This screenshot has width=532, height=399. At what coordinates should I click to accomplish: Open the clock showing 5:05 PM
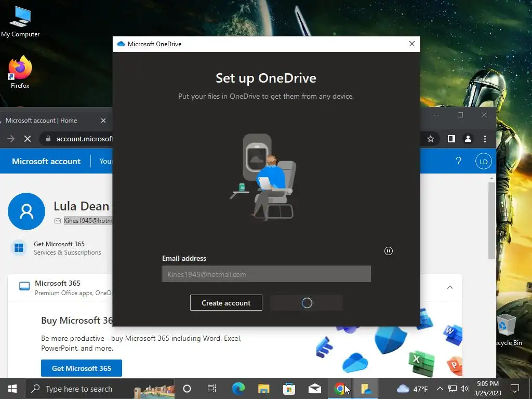[x=487, y=389]
